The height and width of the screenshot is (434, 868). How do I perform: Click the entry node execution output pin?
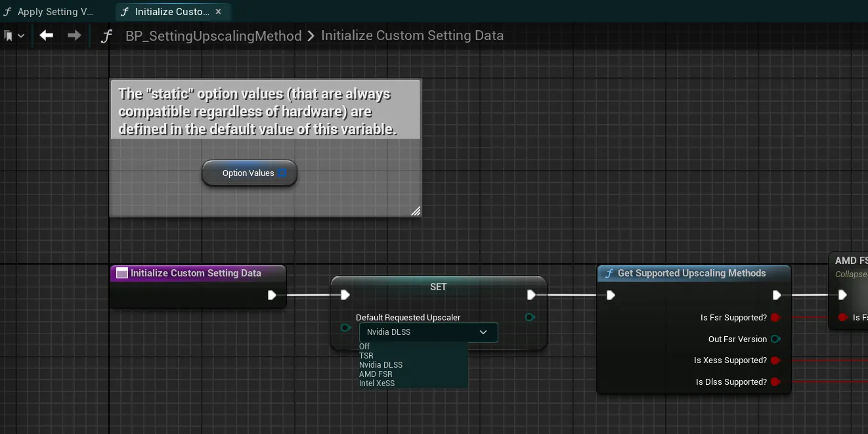pos(272,295)
